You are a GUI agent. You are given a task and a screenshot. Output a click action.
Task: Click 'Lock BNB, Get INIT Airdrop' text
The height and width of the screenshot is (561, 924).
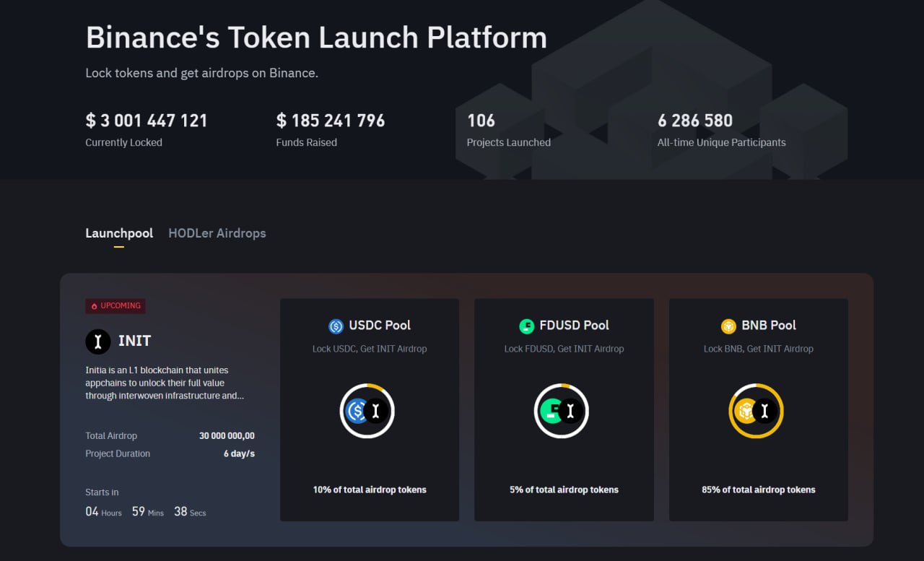pos(759,349)
